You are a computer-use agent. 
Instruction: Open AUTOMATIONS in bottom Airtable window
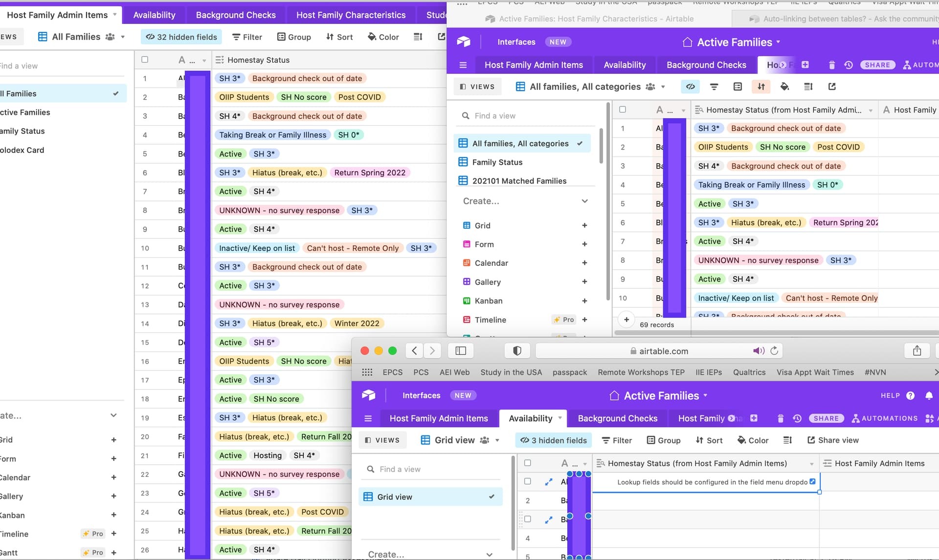click(884, 418)
